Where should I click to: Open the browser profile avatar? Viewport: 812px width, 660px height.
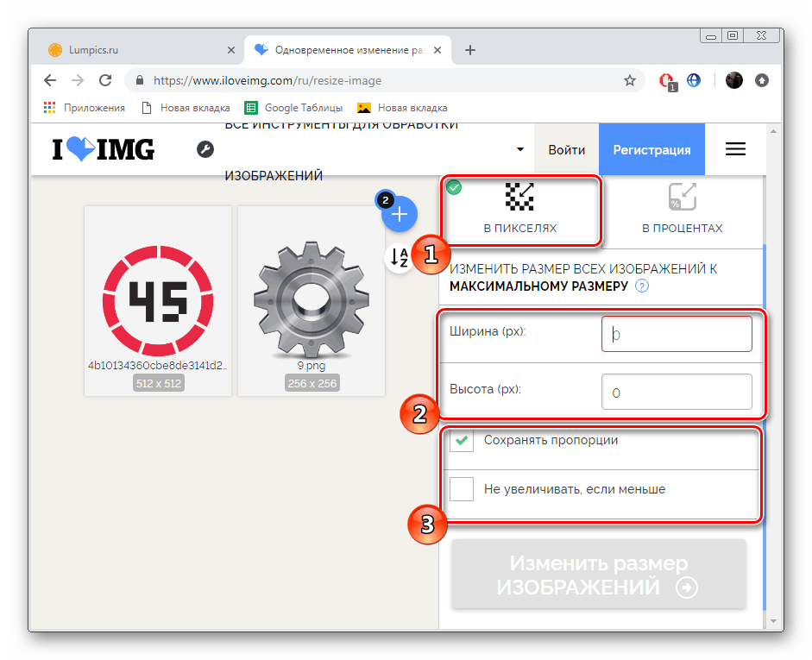click(x=733, y=80)
